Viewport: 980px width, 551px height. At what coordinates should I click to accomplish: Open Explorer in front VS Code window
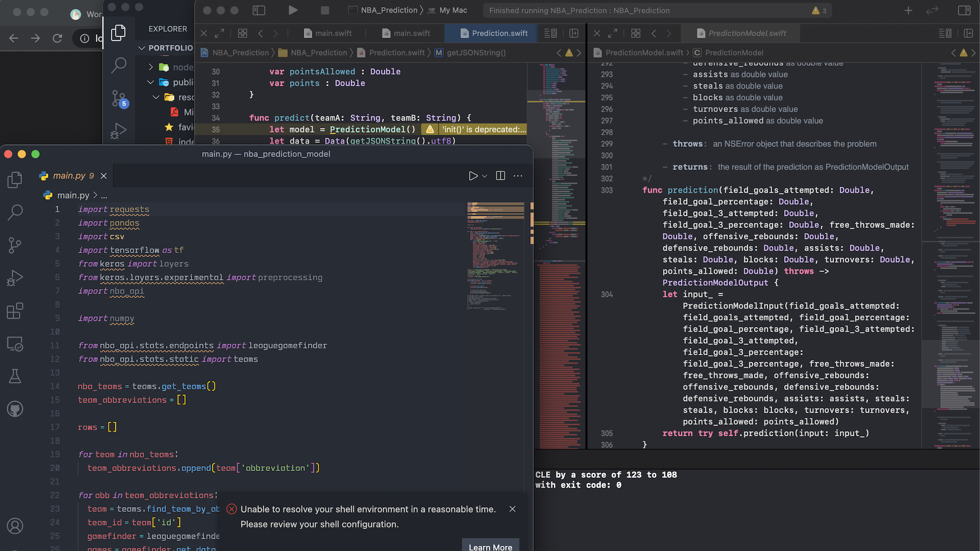pos(15,180)
